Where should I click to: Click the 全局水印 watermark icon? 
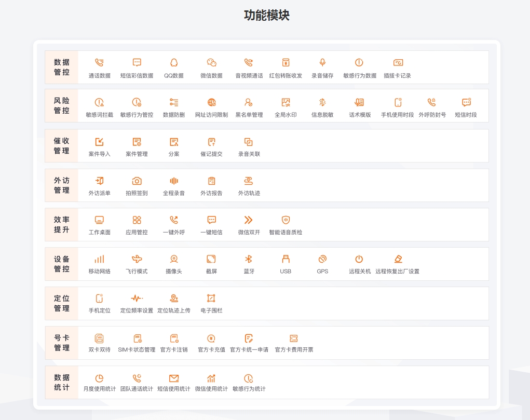[286, 102]
